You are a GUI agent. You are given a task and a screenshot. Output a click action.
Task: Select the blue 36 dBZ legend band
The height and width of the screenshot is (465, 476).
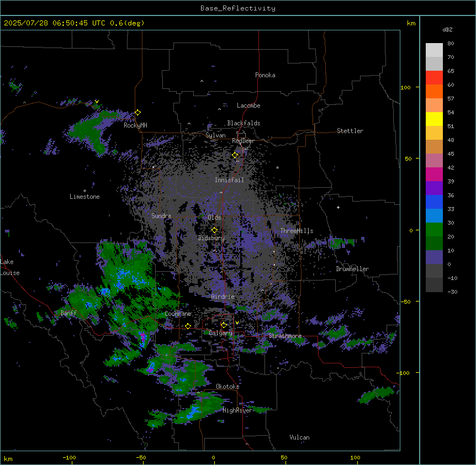pyautogui.click(x=434, y=202)
